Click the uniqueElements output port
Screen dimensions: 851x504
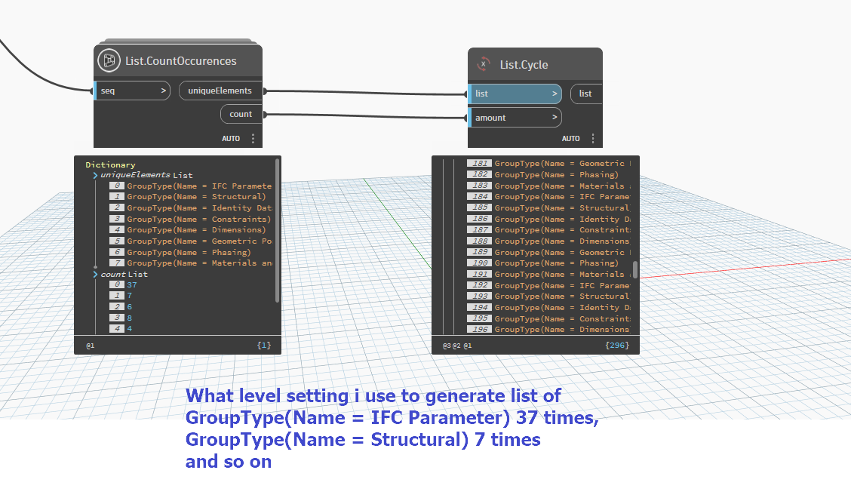pyautogui.click(x=220, y=91)
